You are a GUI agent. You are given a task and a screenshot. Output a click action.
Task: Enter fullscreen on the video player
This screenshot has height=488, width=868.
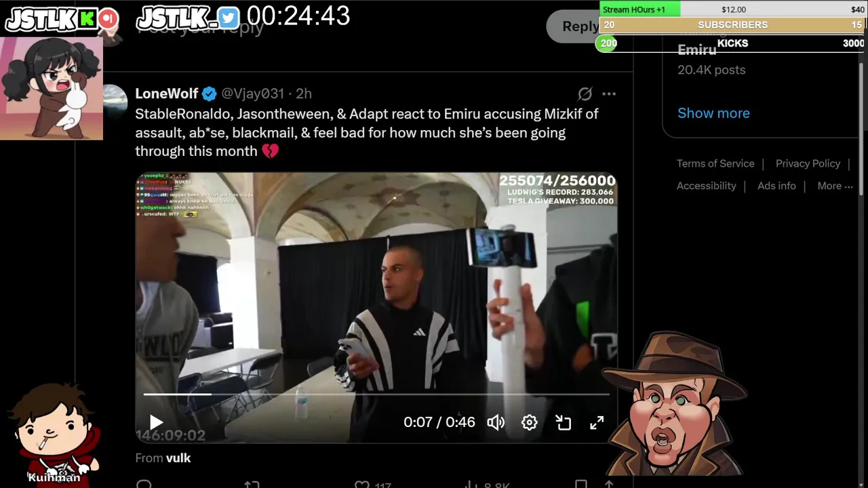click(x=597, y=422)
